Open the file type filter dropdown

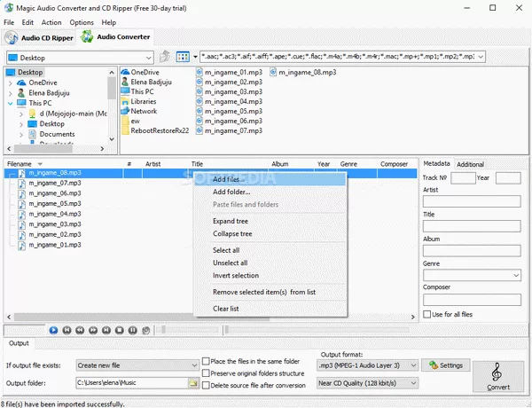click(x=481, y=57)
